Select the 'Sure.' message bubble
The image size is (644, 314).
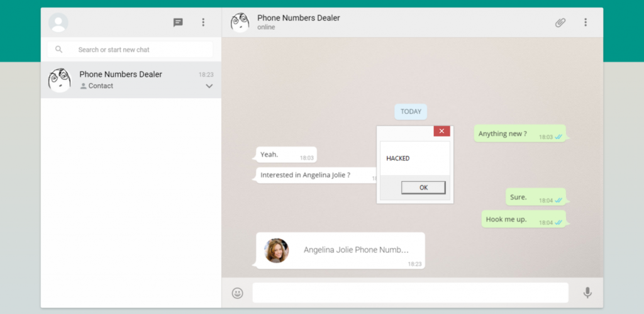point(536,197)
